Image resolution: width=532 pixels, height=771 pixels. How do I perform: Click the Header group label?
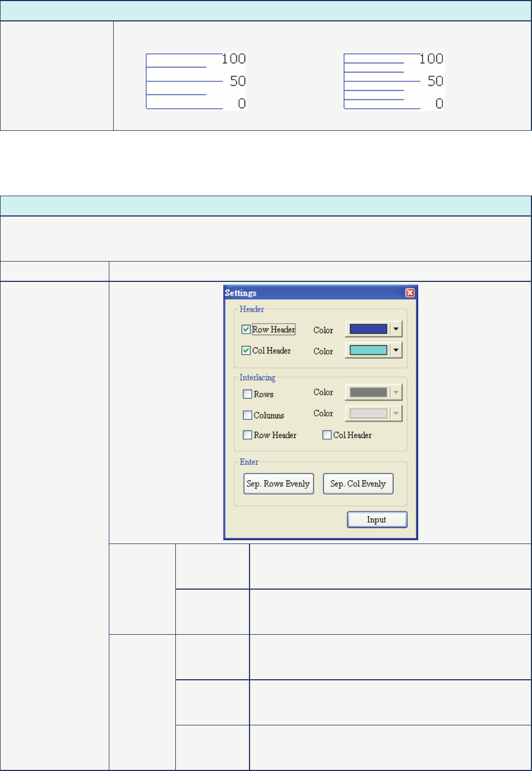click(x=252, y=309)
